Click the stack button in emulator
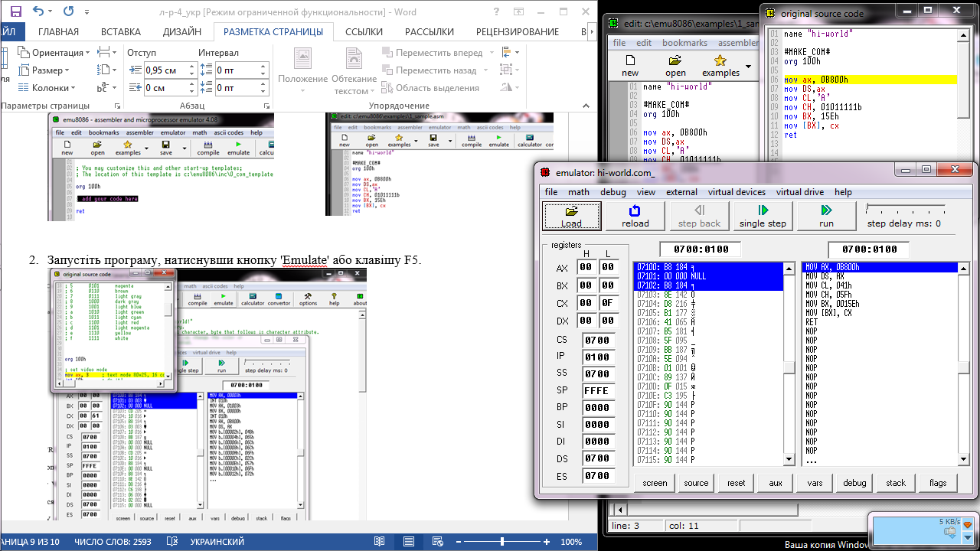Viewport: 980px width, 551px height. click(896, 483)
